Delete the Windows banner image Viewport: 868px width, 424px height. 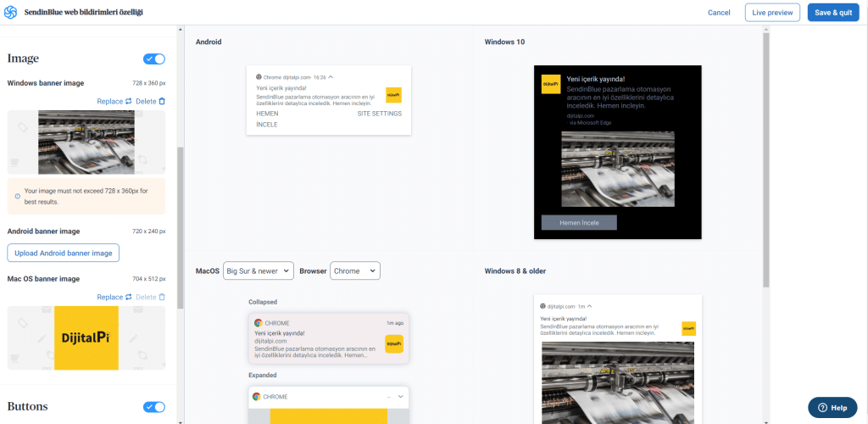pos(150,101)
